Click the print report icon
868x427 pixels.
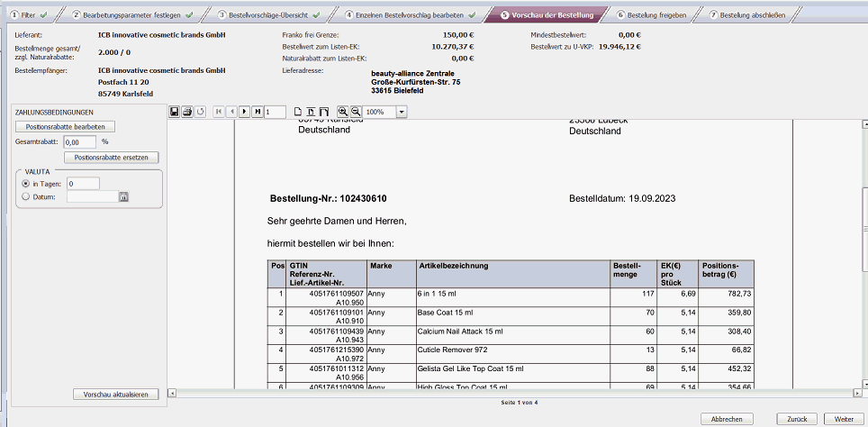[x=187, y=112]
